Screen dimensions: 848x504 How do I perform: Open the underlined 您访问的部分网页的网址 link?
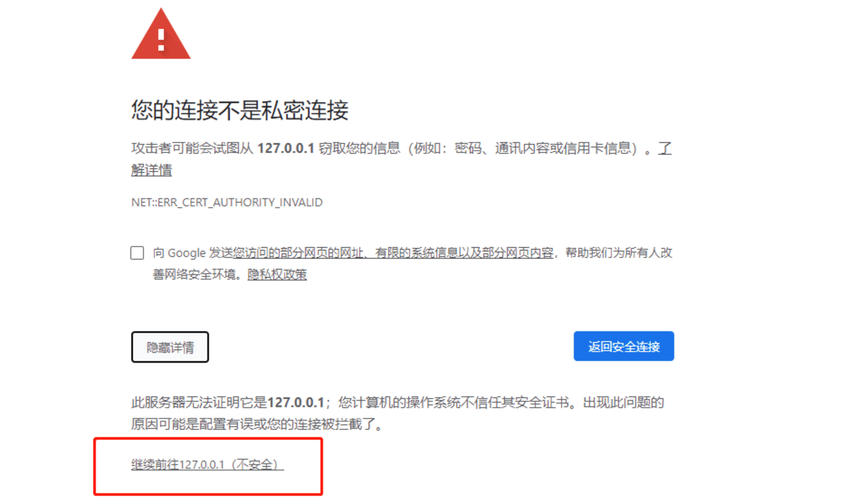click(393, 253)
